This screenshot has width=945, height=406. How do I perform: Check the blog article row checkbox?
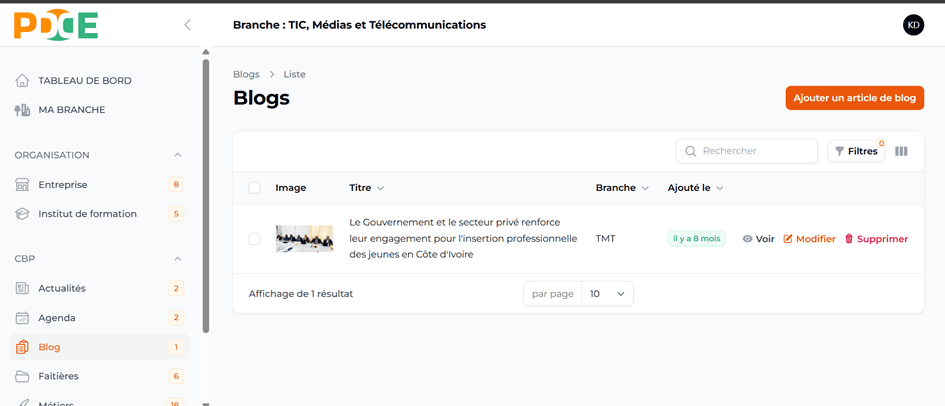[254, 239]
